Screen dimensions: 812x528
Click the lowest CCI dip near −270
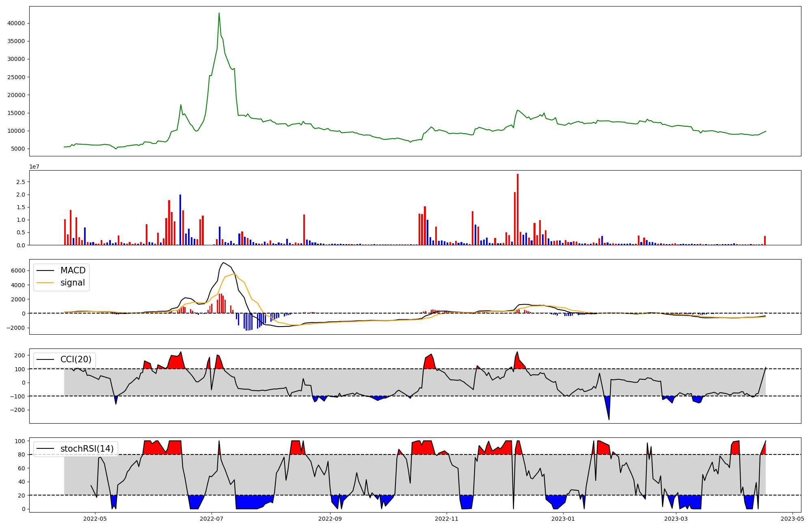click(609, 419)
